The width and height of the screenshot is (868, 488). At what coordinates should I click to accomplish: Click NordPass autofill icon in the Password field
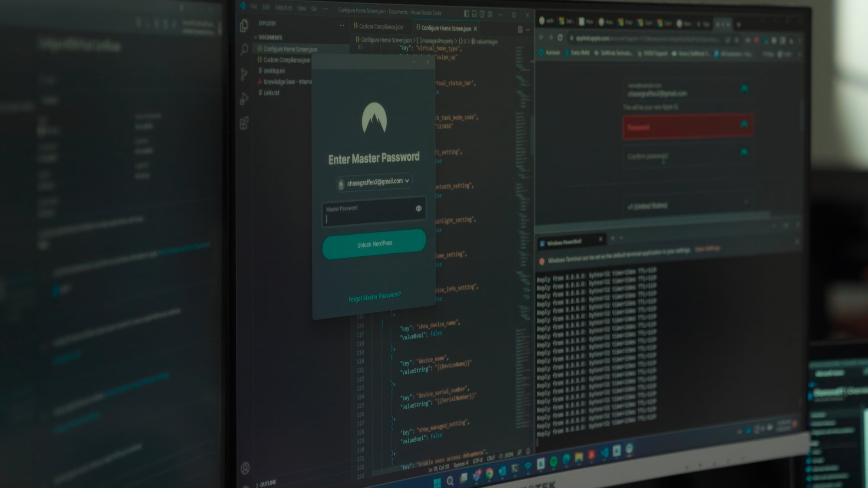(744, 125)
